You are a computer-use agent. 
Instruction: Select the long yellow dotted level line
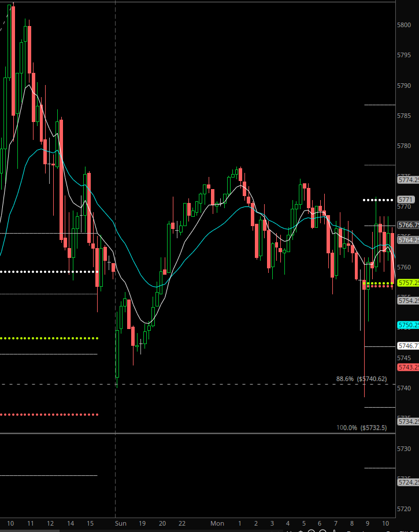point(49,338)
